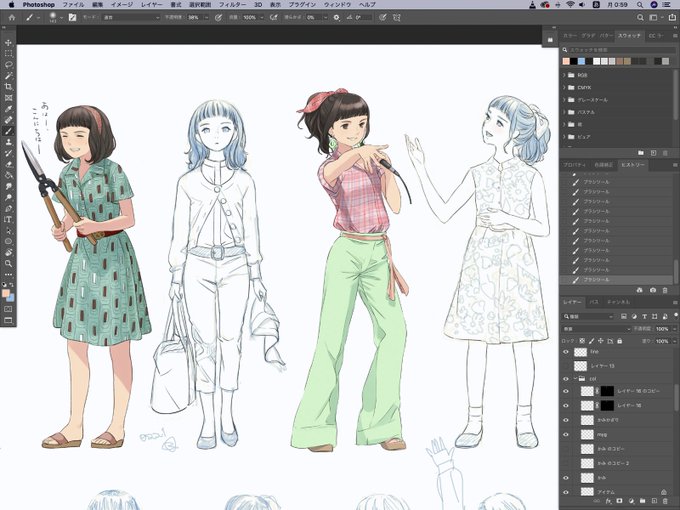
Task: Show hidden レイヤー 13 layer
Action: (x=566, y=366)
